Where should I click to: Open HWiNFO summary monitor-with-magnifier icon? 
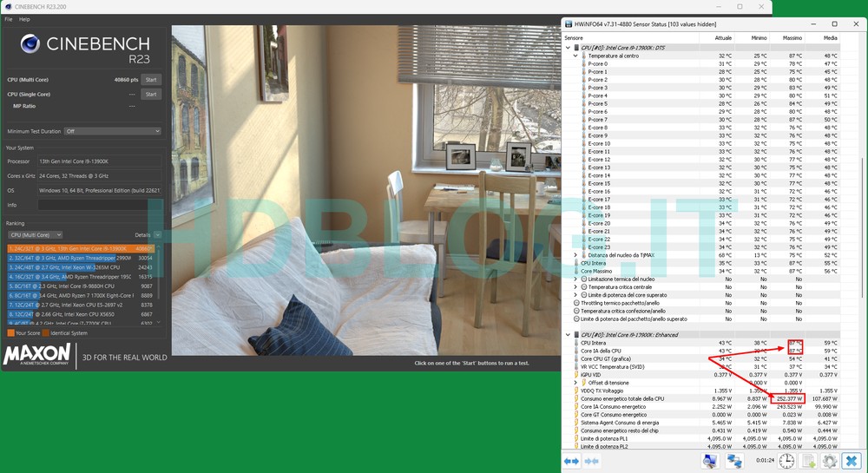[x=710, y=460]
